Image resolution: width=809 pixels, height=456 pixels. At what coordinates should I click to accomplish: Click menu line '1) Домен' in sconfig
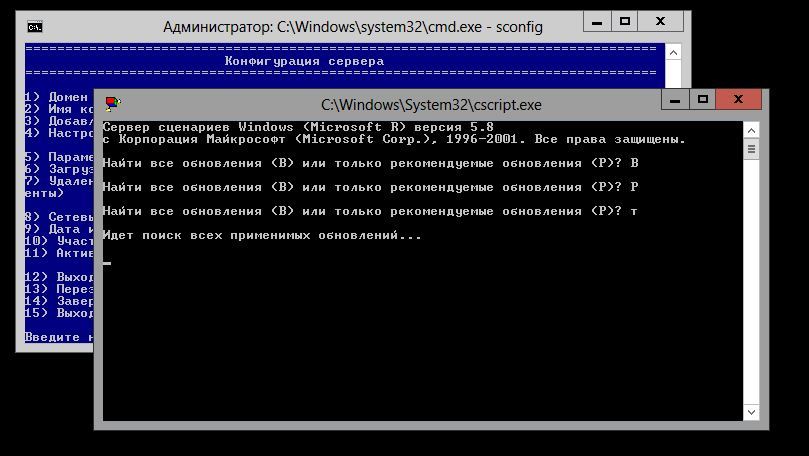coord(59,97)
